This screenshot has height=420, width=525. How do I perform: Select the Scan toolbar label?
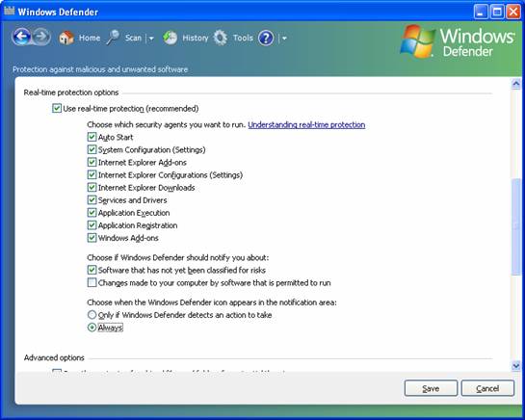point(133,38)
